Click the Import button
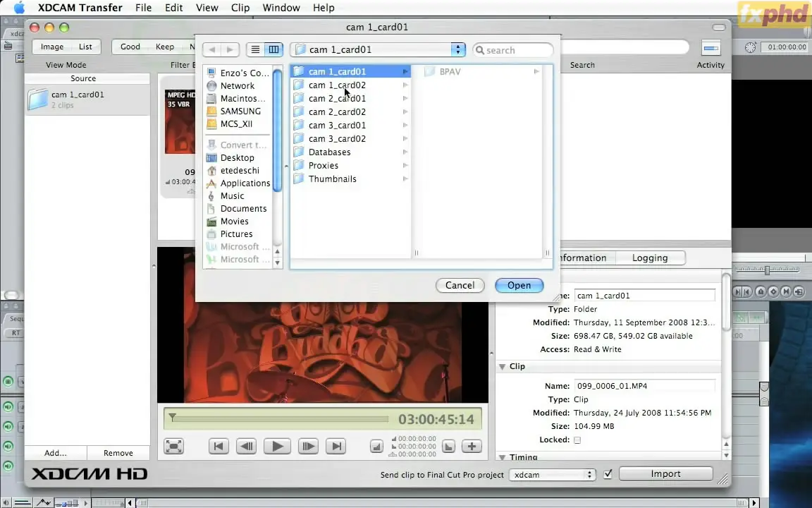This screenshot has width=812, height=508. pyautogui.click(x=666, y=474)
